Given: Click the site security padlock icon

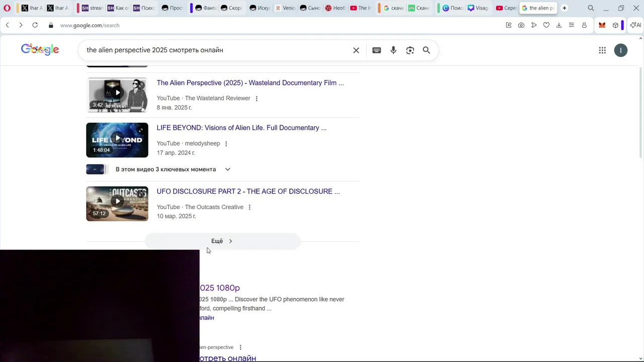Looking at the screenshot, I should [51, 25].
